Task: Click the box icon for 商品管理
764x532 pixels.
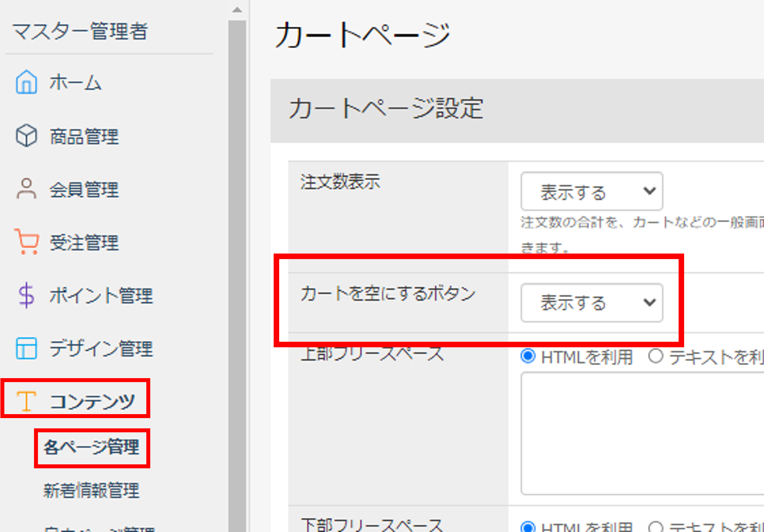Action: pos(26,136)
